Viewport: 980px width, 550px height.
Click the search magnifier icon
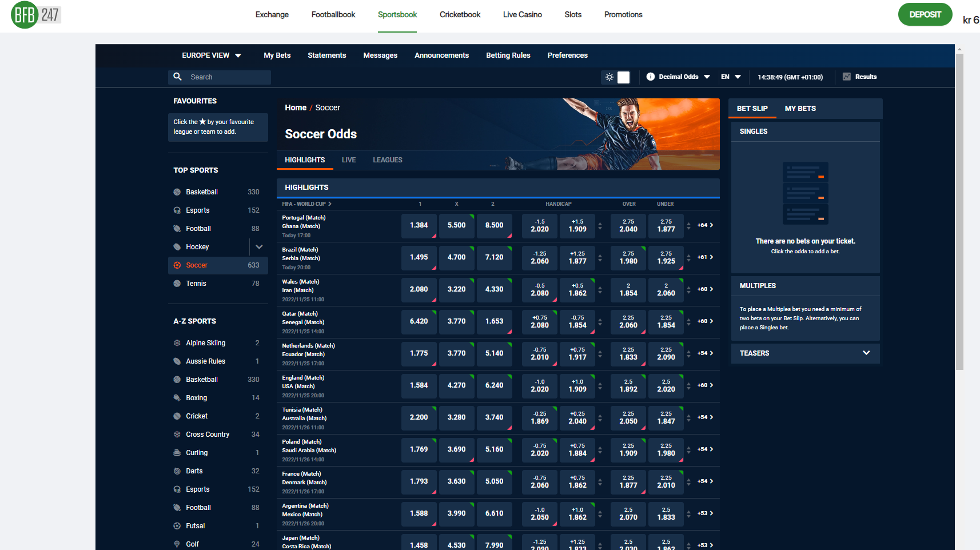click(x=177, y=77)
